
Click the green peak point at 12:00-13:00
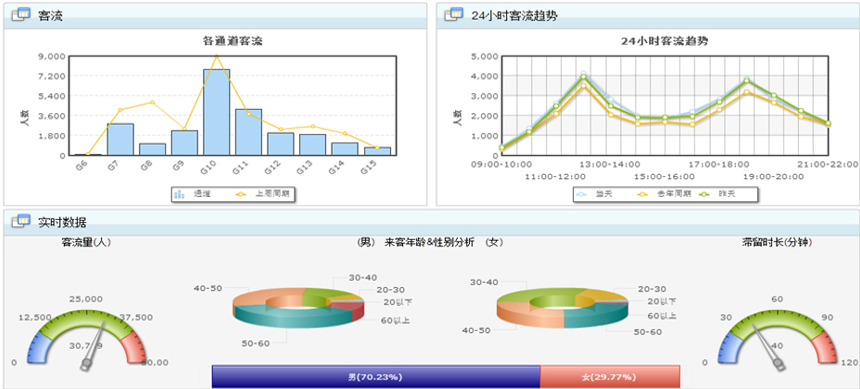(x=584, y=77)
